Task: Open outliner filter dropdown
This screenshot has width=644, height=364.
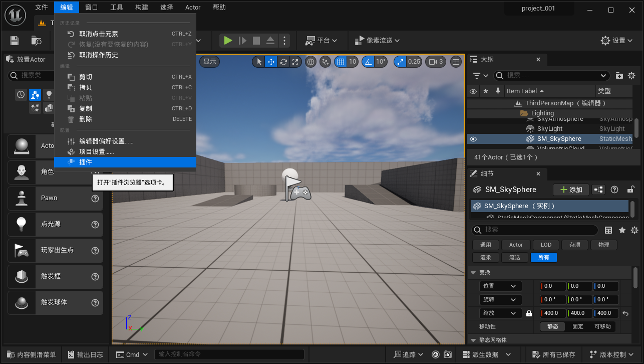Action: point(480,75)
